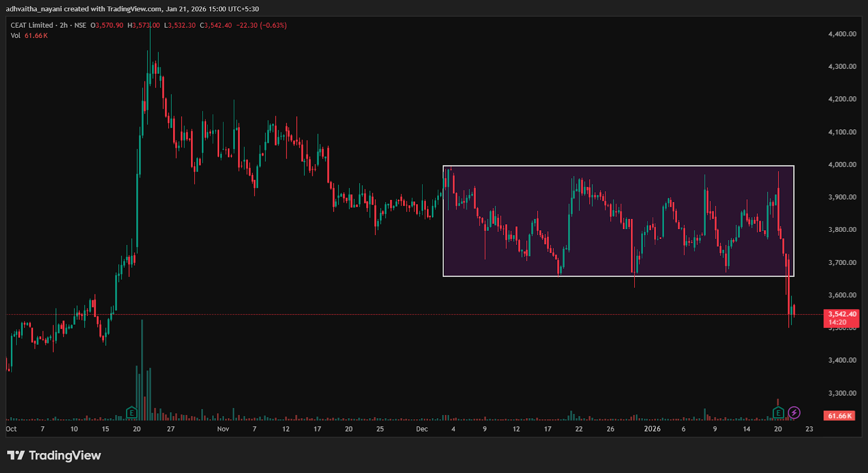Click the TradingView logo at bottom left

pos(54,455)
